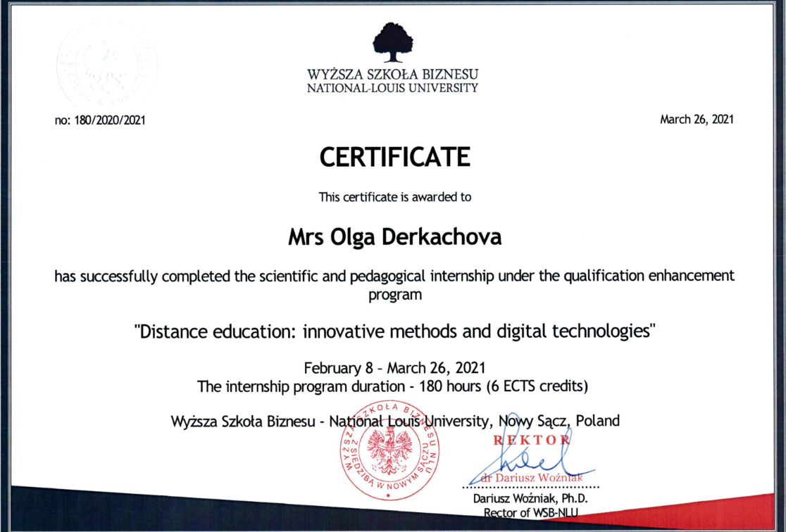The width and height of the screenshot is (786, 532).
Task: Select certificate number 'no: 180/2020/2021'
Action: pyautogui.click(x=100, y=120)
